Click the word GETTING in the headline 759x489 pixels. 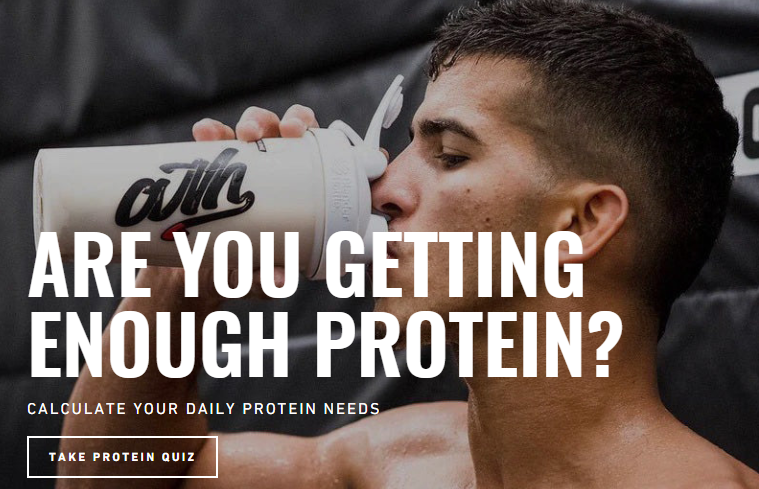pos(454,264)
